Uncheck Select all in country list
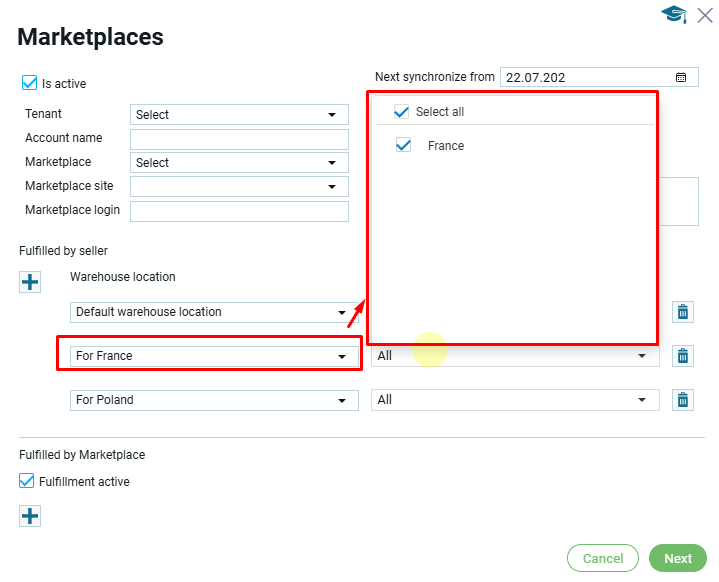This screenshot has height=582, width=719. point(402,112)
